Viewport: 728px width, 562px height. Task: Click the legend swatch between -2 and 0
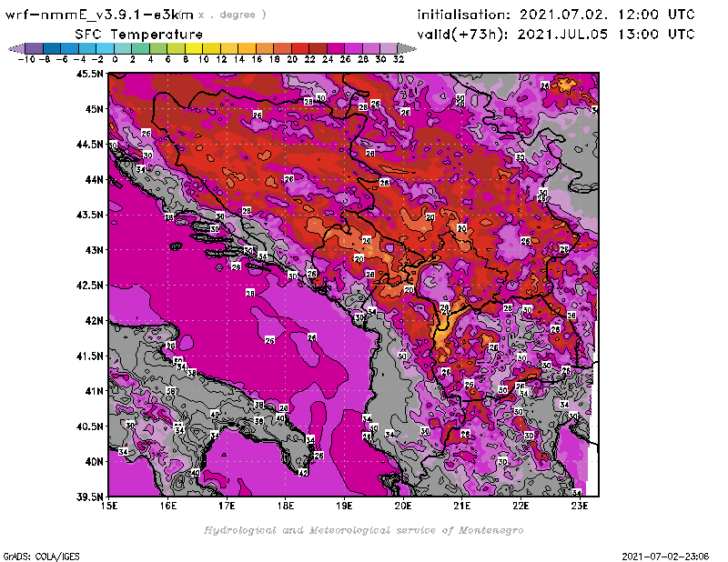[x=106, y=49]
